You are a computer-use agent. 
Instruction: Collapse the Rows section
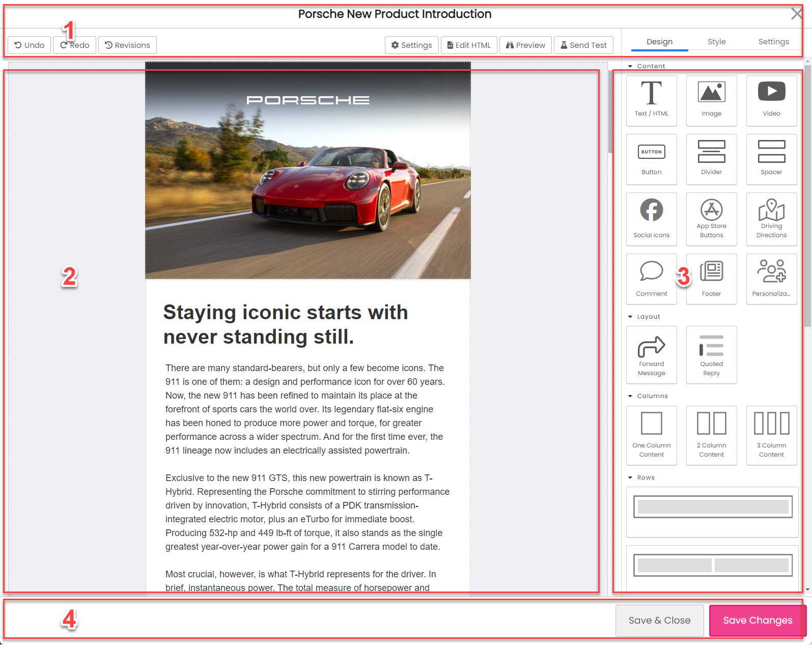tap(641, 477)
